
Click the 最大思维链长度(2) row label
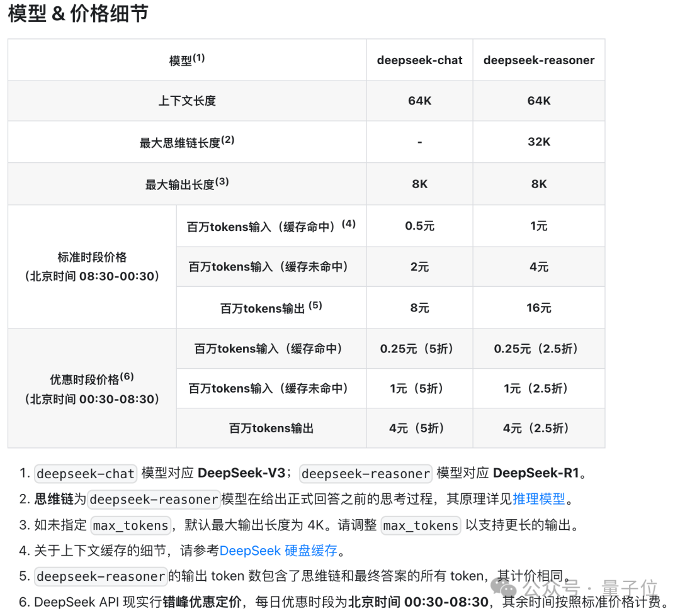click(x=187, y=142)
